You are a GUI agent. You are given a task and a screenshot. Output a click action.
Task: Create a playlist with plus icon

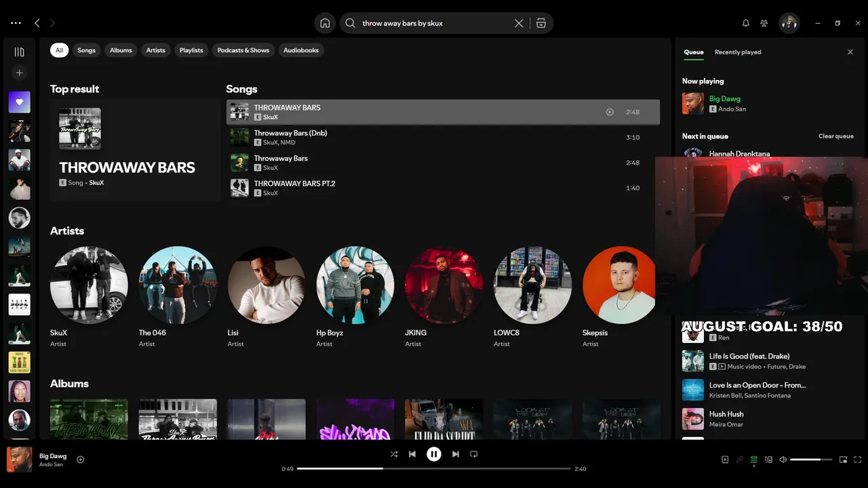click(19, 73)
